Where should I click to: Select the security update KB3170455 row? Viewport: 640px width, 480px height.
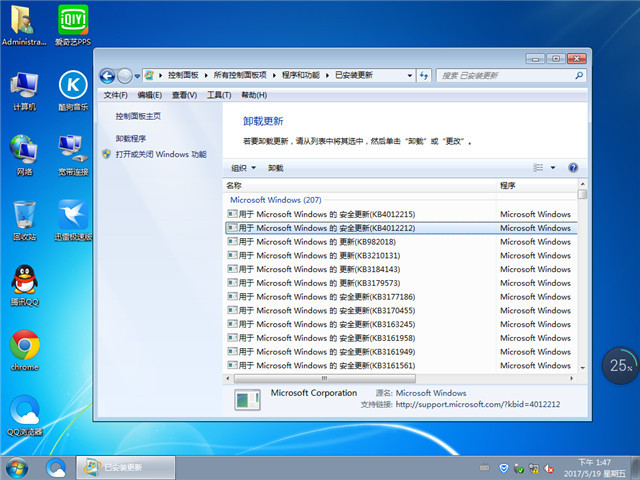tap(401, 311)
